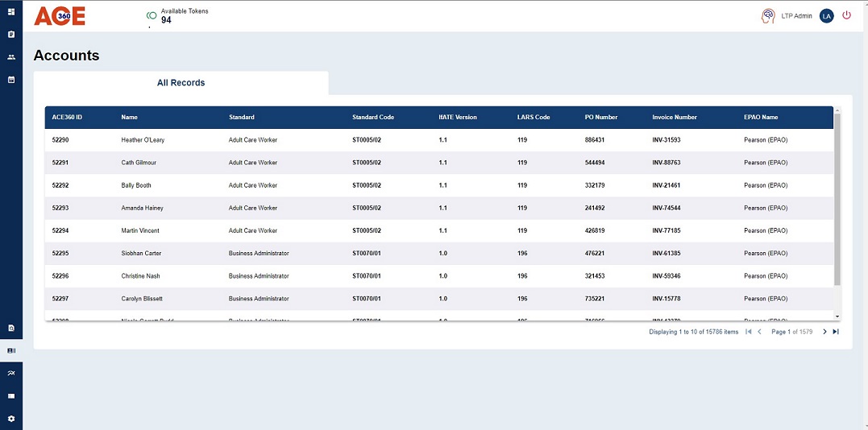Go to the next page arrow

[824, 332]
